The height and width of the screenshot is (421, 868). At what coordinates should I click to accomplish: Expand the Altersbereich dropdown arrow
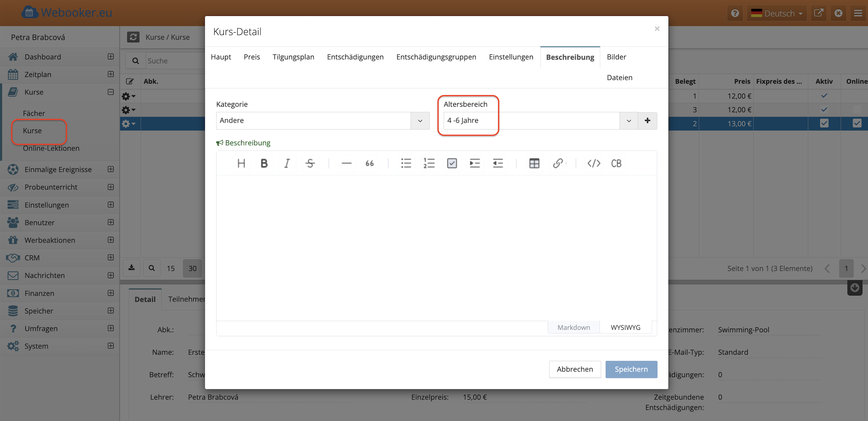click(x=629, y=121)
